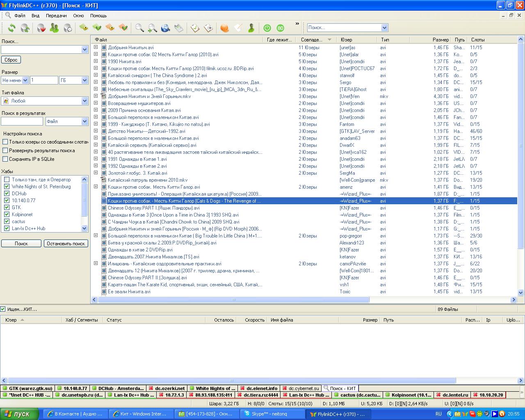The image size is (525, 420).
Task: Sort results by the Слоты column header
Action: pos(478,40)
